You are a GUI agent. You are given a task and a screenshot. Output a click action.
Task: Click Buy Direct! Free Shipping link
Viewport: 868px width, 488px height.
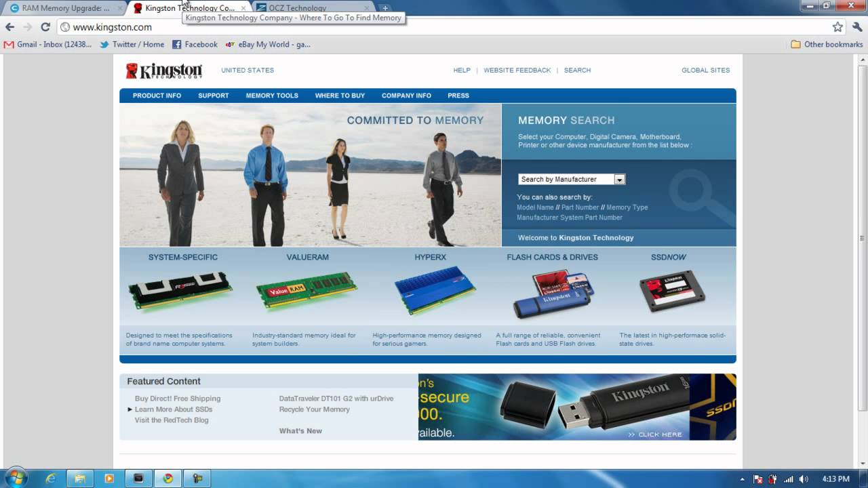[178, 399]
